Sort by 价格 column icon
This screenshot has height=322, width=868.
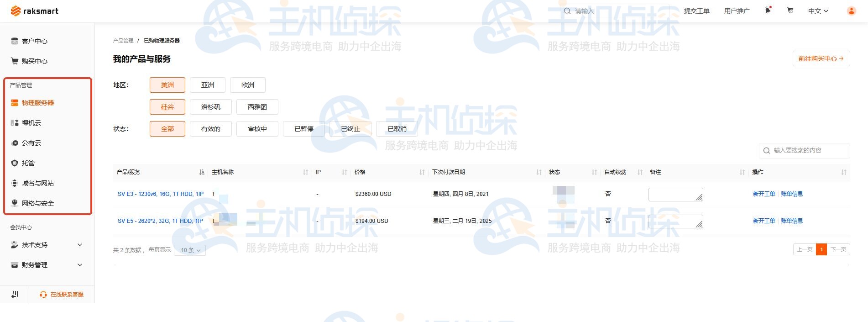(422, 172)
